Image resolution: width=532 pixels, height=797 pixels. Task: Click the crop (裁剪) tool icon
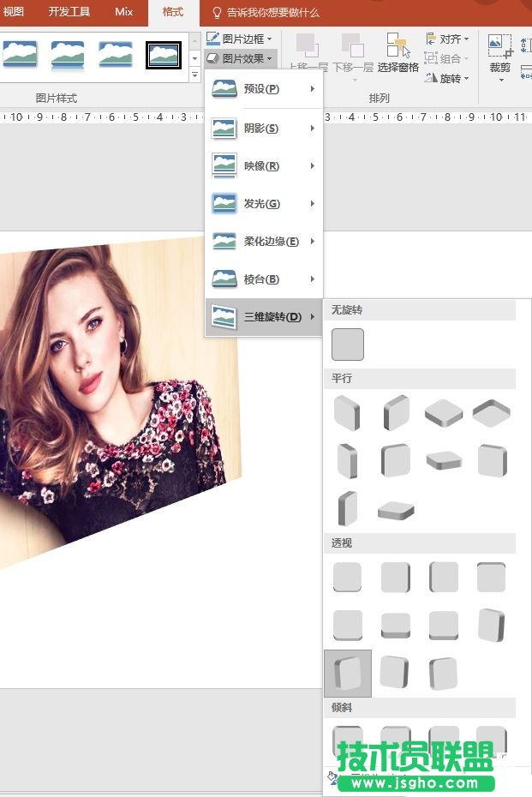[499, 48]
